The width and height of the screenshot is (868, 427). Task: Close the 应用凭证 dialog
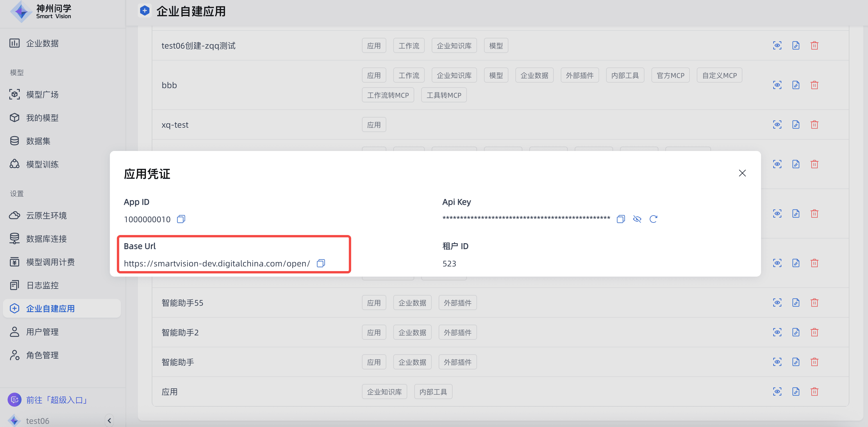[742, 173]
